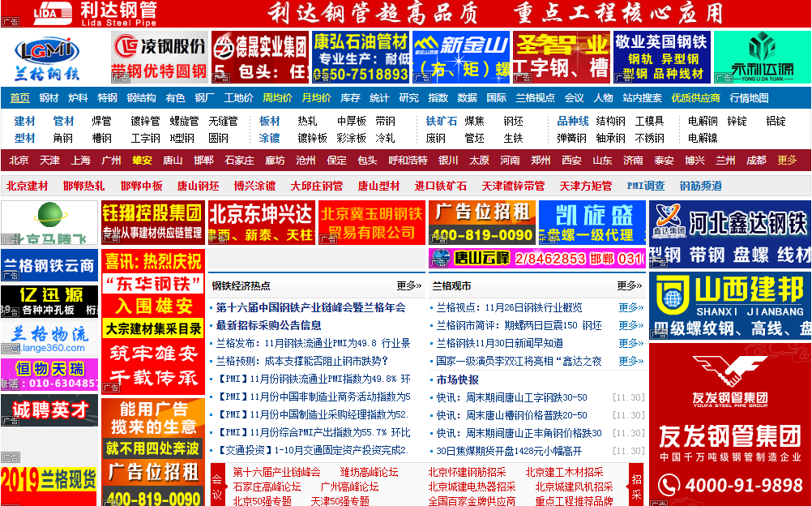
Task: Open the 市场快报 section heading
Action: coord(457,380)
